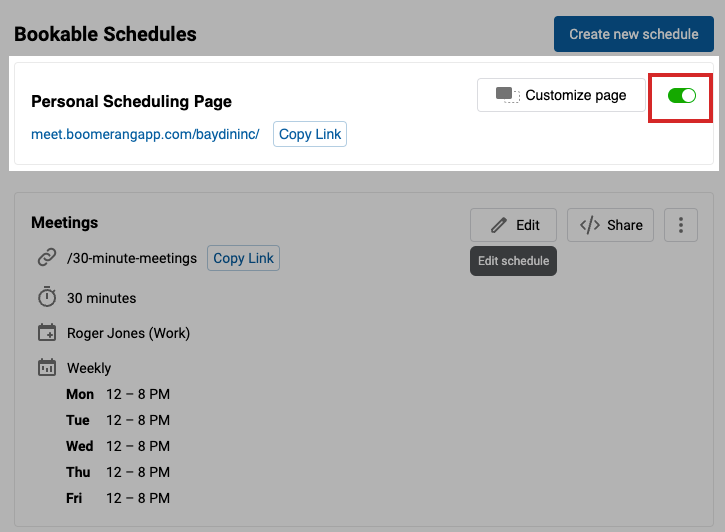Select the Share button for Meetings
Viewport: 725px width, 532px height.
click(x=610, y=225)
